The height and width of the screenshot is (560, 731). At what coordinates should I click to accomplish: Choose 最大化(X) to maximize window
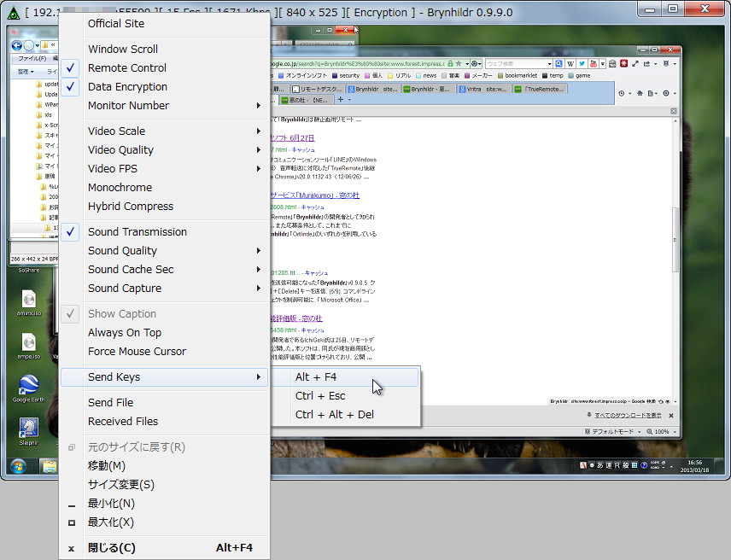coord(164,522)
